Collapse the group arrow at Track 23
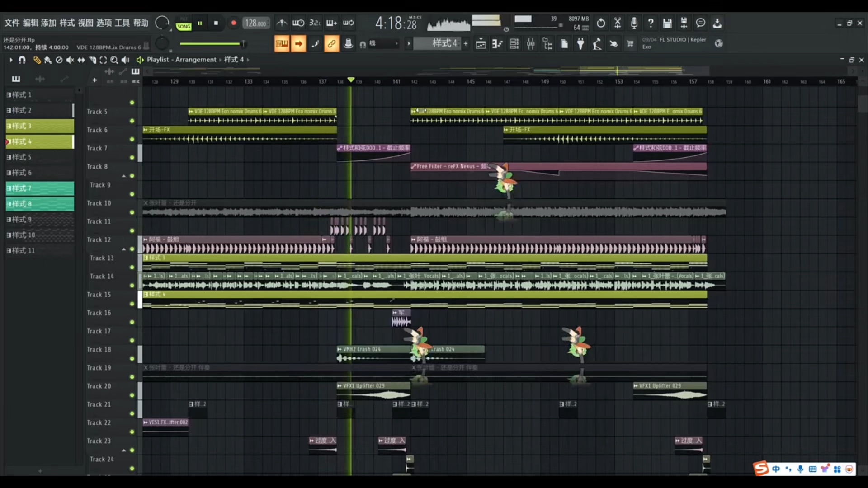This screenshot has height=488, width=868. pos(123,450)
